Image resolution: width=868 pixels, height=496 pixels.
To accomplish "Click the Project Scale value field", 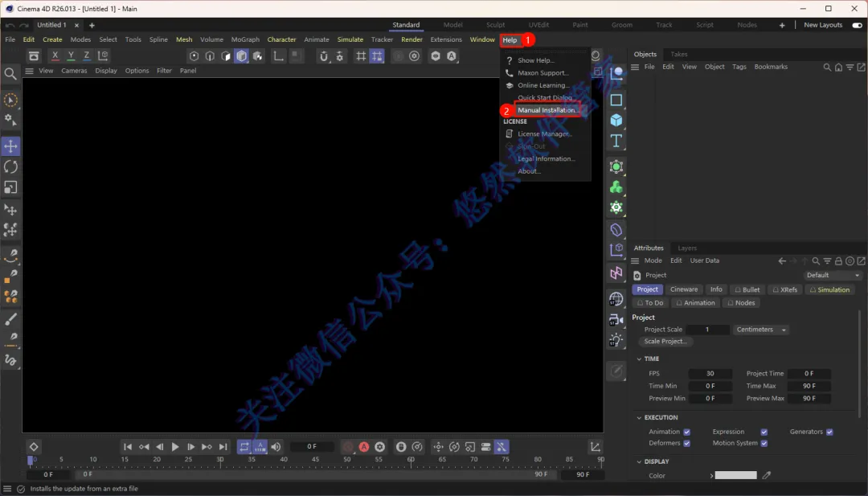I will 707,330.
